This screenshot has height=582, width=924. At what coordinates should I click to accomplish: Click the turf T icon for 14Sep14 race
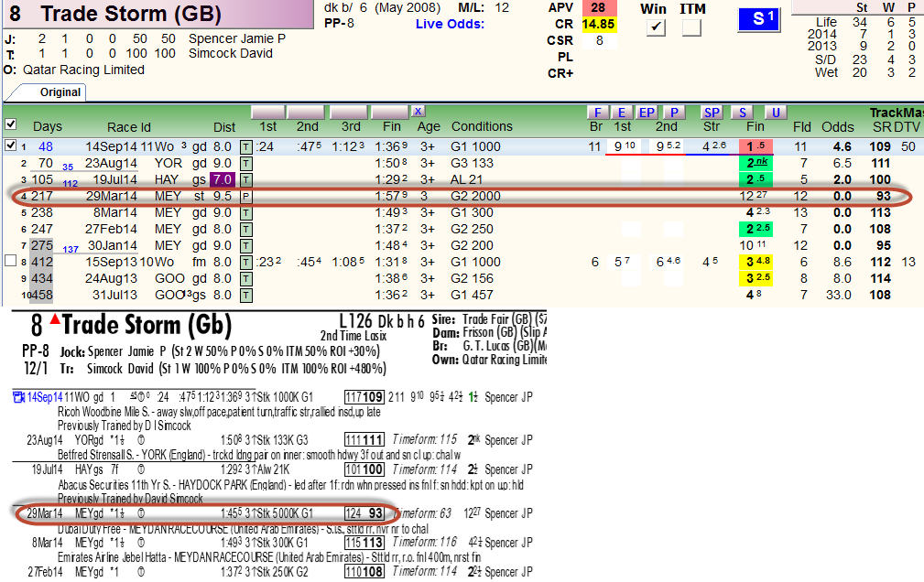(246, 146)
